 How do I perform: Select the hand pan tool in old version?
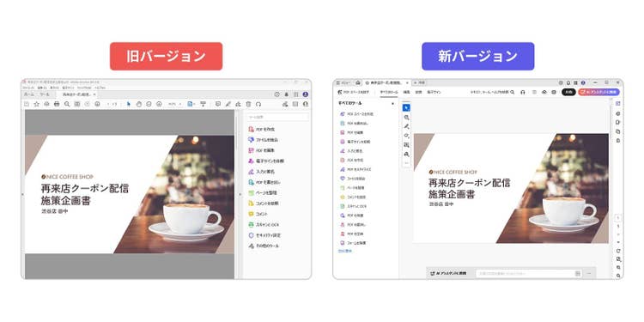click(x=139, y=104)
